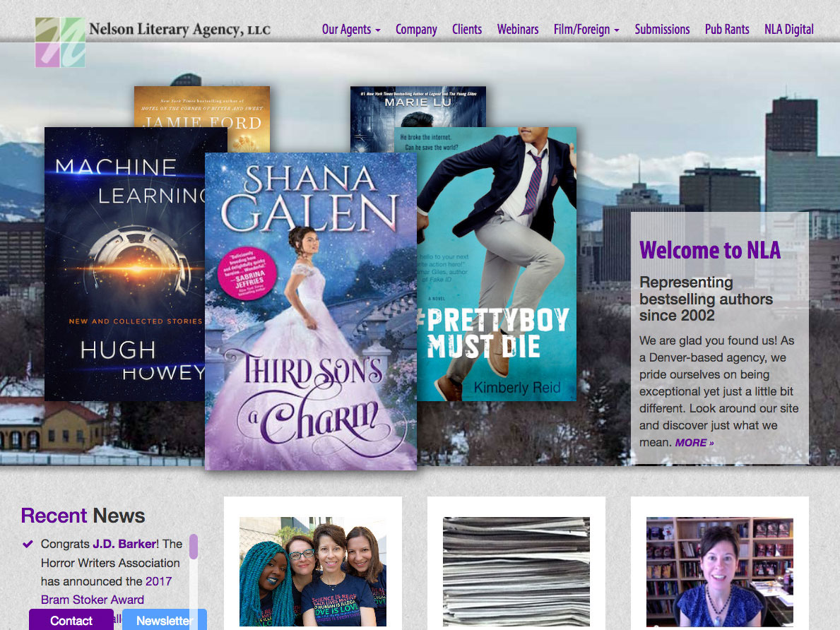Click the Recent News scrollbar handle
The image size is (840, 630).
click(194, 547)
